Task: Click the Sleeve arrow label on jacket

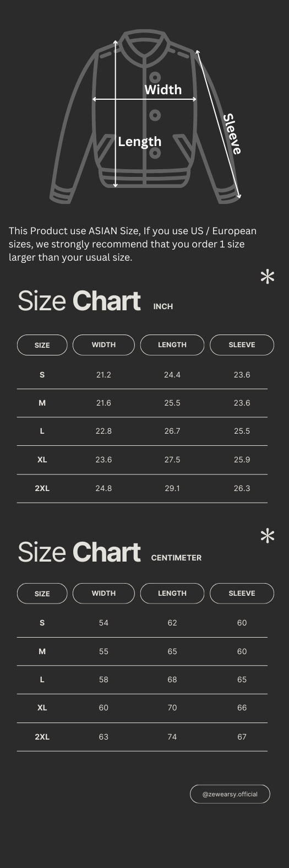Action: point(232,134)
